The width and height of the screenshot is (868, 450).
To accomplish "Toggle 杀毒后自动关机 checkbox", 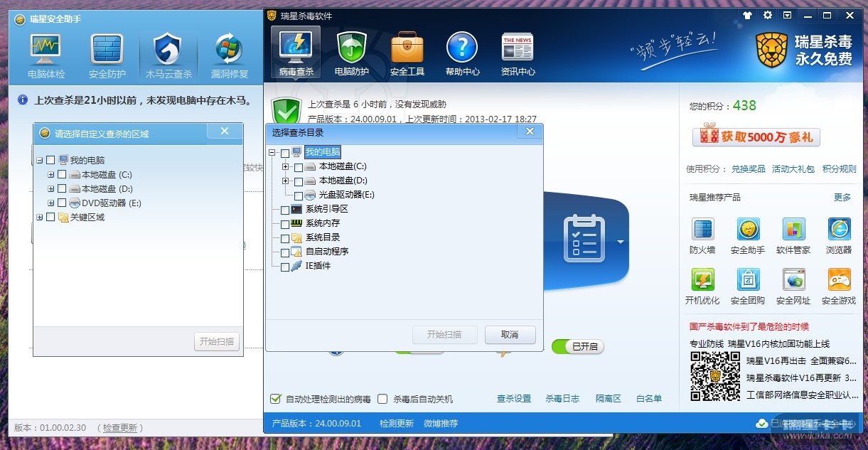I will tap(382, 399).
